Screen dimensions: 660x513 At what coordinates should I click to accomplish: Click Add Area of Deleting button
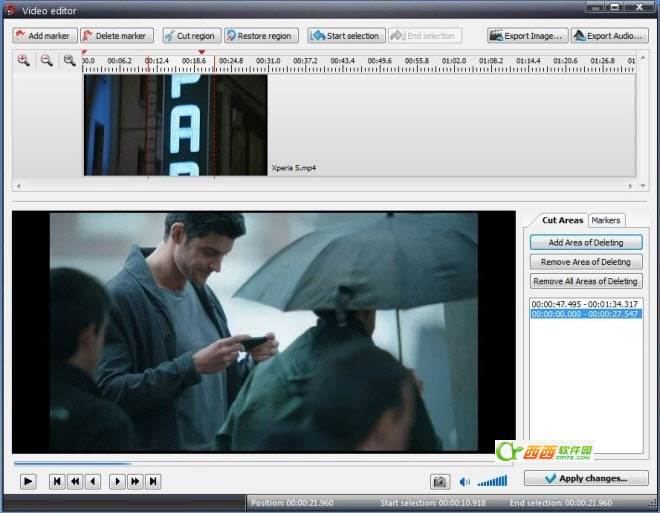pos(586,242)
